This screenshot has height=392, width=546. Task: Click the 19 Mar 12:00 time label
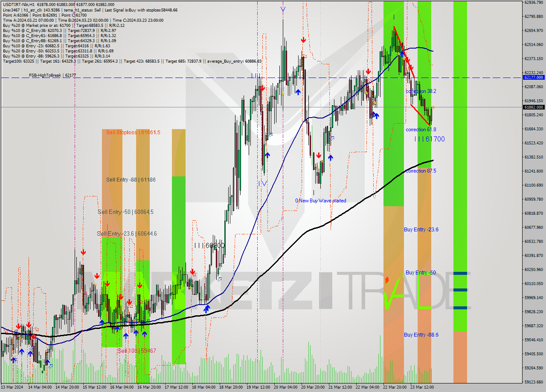258,387
